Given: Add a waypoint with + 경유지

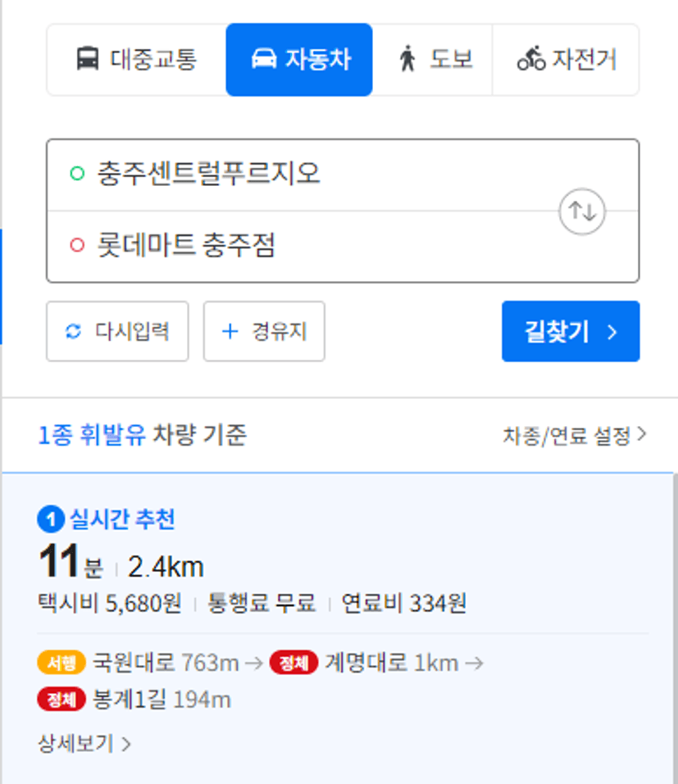Looking at the screenshot, I should tap(264, 331).
